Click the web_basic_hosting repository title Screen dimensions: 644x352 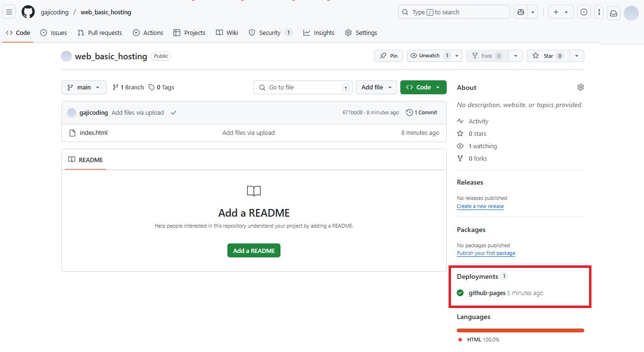point(111,56)
